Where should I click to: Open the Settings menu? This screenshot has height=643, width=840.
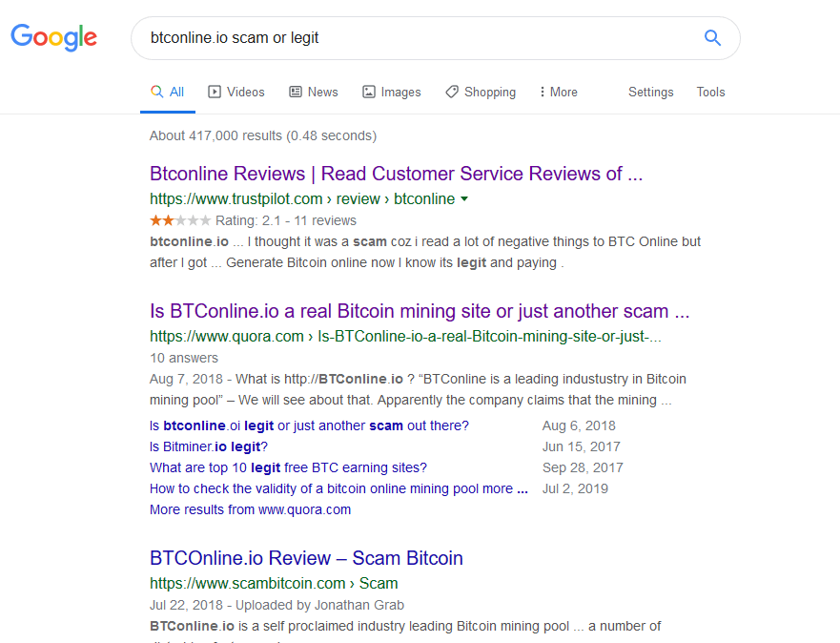pyautogui.click(x=650, y=93)
